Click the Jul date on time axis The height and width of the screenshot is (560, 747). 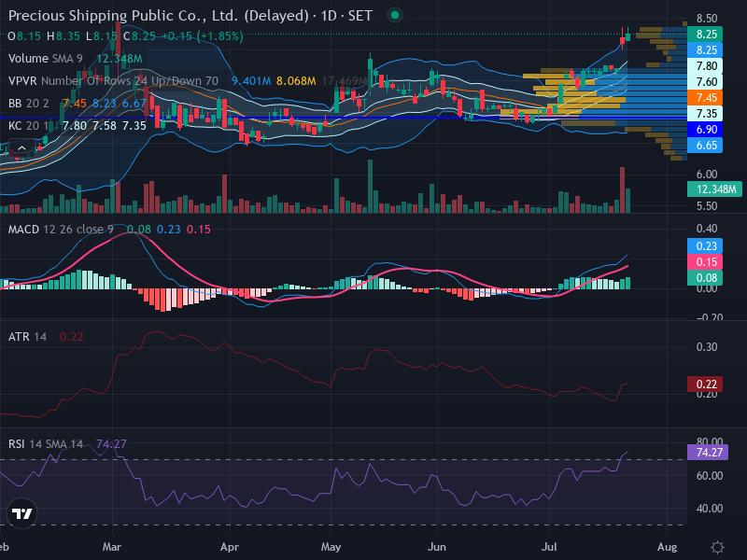[x=549, y=547]
